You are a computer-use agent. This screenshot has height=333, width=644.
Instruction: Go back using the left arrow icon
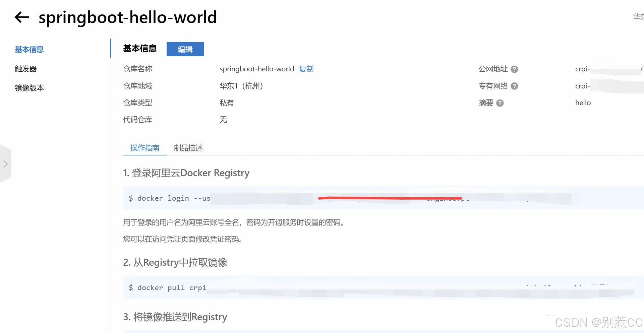click(x=22, y=17)
